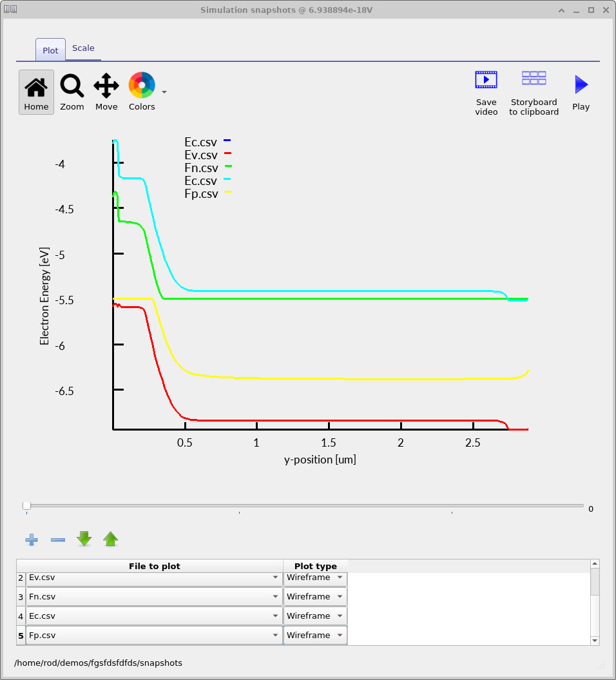616x680 pixels.
Task: Change the plot type for the Fp.csv row
Action: pos(315,636)
